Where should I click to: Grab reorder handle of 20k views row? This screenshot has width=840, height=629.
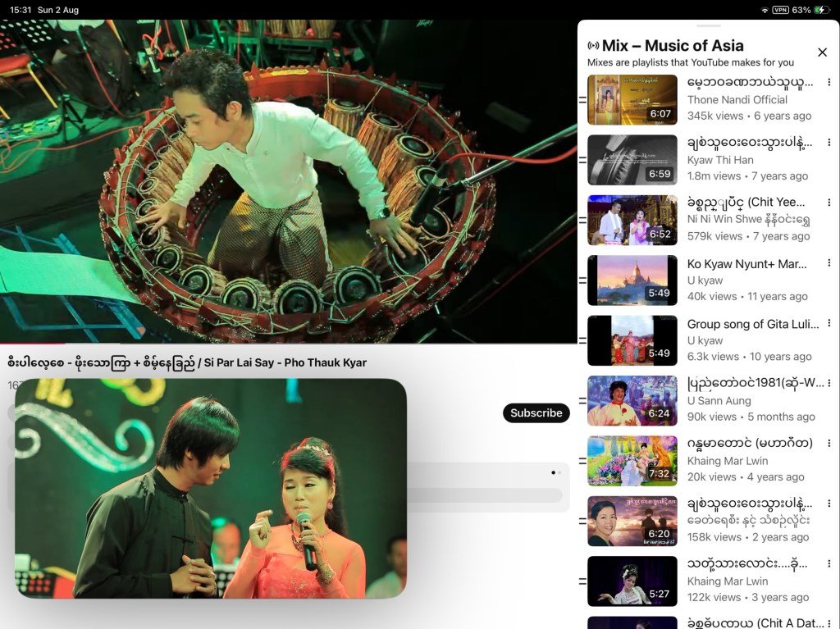click(582, 461)
